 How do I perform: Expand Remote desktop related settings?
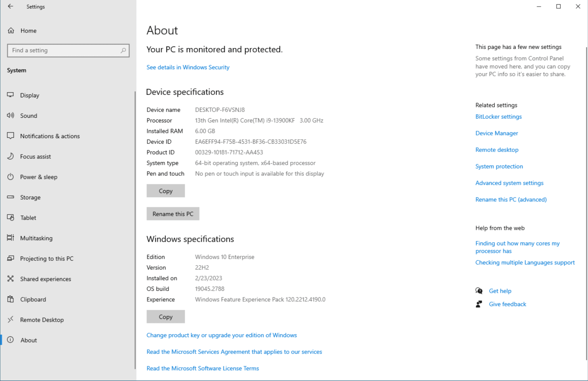[x=497, y=149]
